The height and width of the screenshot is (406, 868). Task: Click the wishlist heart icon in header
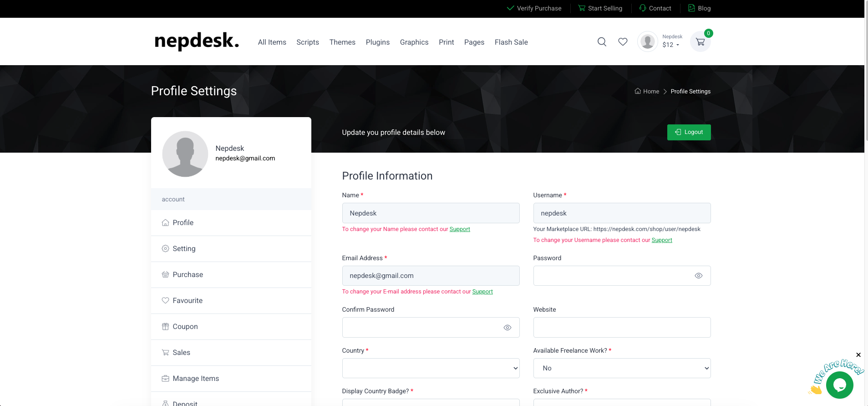(623, 42)
